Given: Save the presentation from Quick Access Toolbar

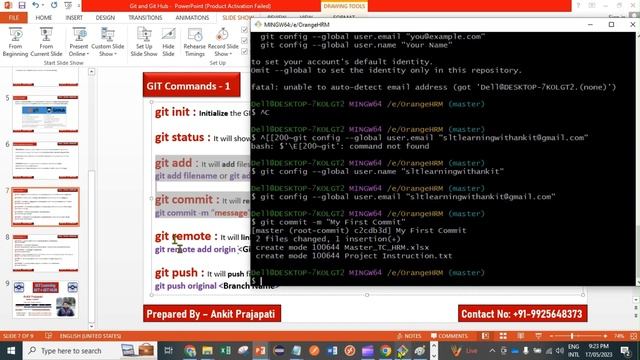Looking at the screenshot, I should tap(22, 5).
